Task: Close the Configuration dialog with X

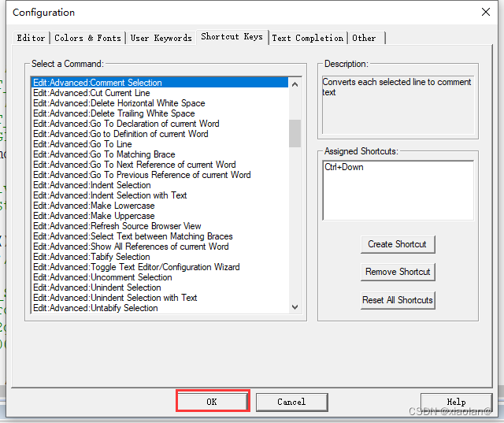Action: pos(486,13)
